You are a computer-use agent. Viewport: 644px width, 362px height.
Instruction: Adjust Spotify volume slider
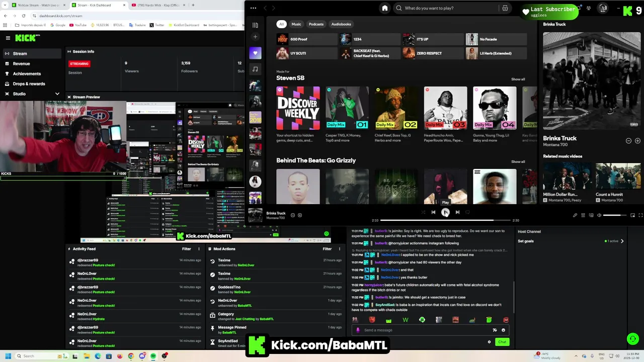(614, 215)
